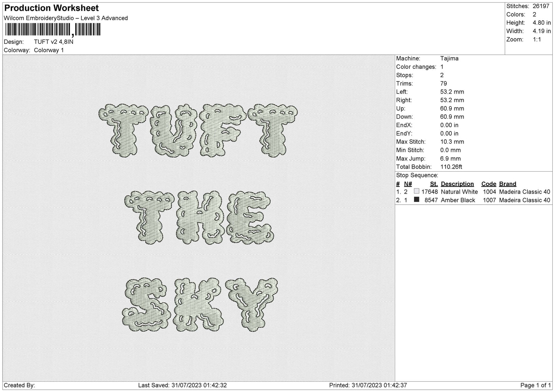This screenshot has height=392, width=555.
Task: Click stitch count 17648 in row 1
Action: 429,192
